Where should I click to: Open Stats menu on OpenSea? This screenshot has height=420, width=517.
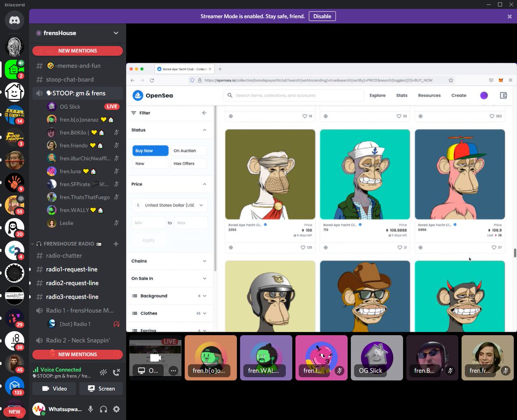click(402, 96)
